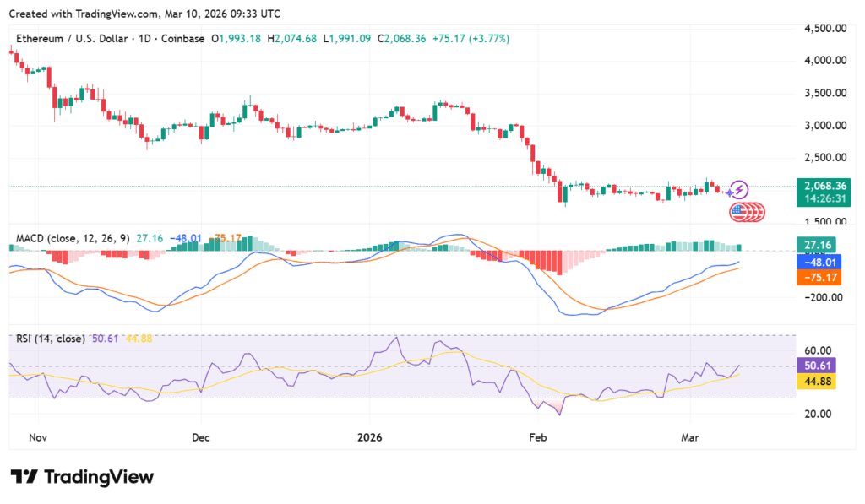
Task: Select the purple sparkle icon near the latest candle
Action: click(x=729, y=192)
